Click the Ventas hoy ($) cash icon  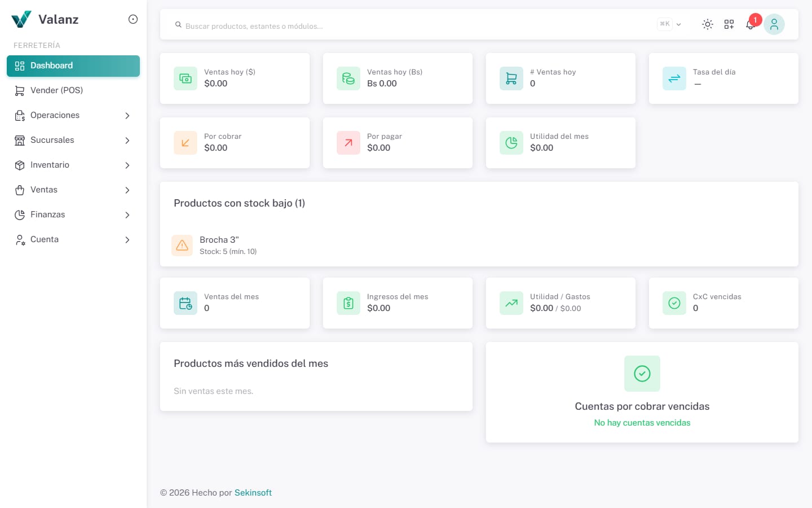click(186, 78)
